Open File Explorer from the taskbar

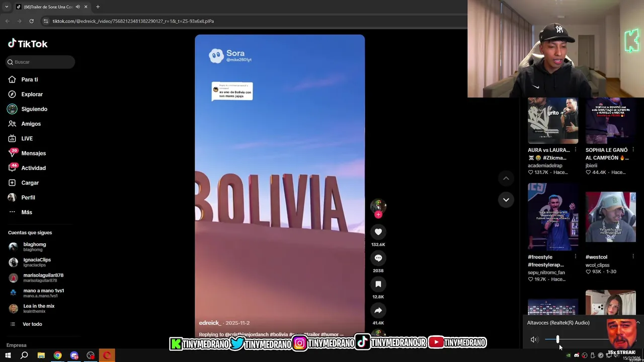41,355
